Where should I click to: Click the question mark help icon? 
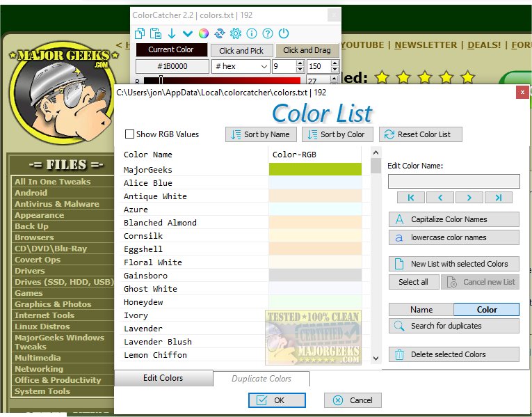pyautogui.click(x=267, y=33)
